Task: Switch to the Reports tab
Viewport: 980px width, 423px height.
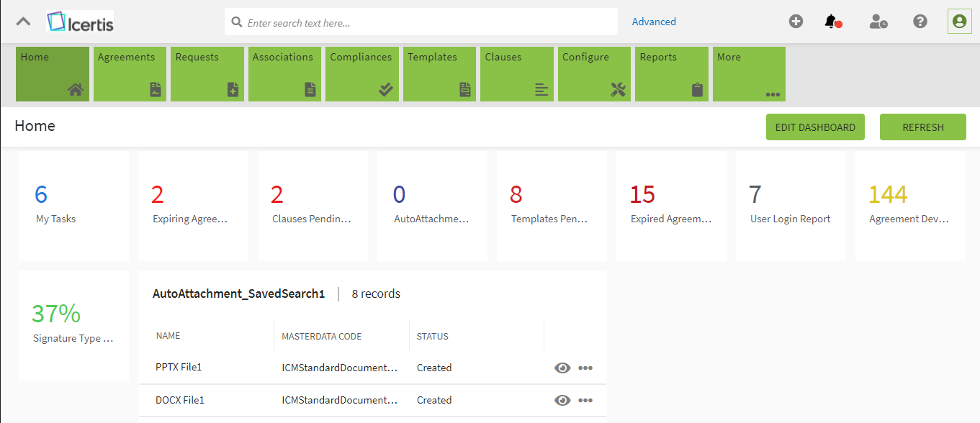Action: [672, 74]
